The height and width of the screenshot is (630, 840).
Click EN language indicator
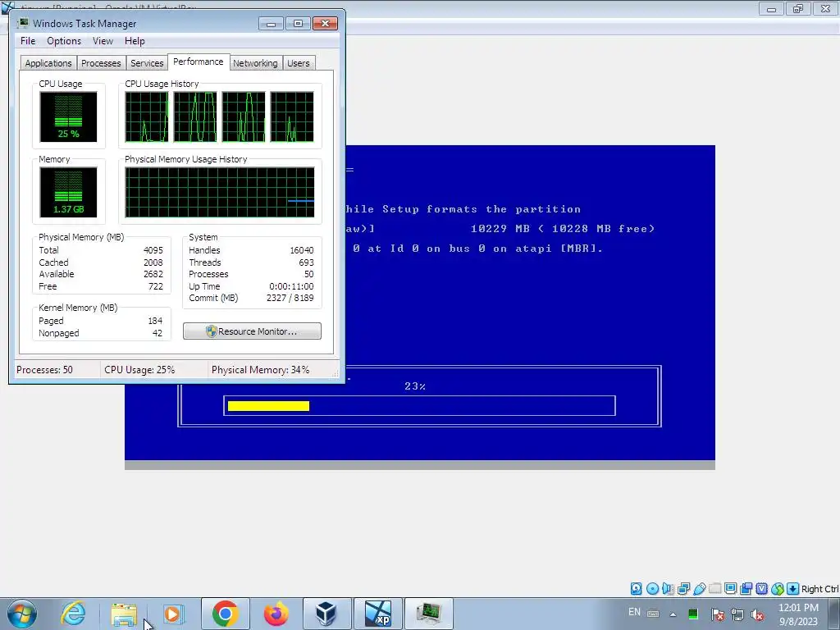pyautogui.click(x=634, y=612)
